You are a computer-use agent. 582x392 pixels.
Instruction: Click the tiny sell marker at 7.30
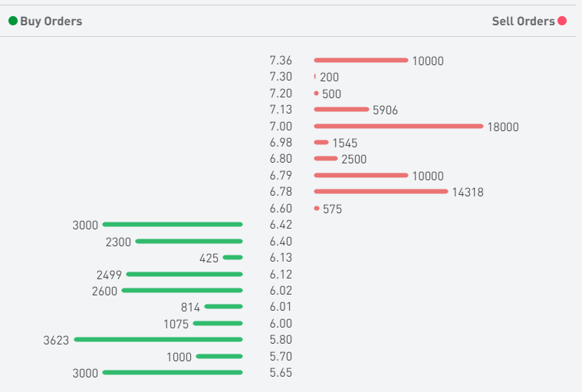(x=315, y=77)
